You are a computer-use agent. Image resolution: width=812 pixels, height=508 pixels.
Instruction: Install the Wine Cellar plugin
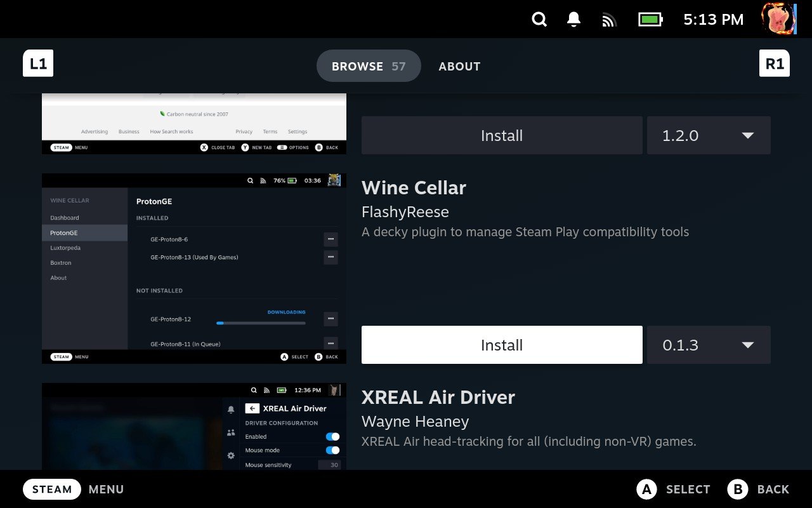point(501,135)
